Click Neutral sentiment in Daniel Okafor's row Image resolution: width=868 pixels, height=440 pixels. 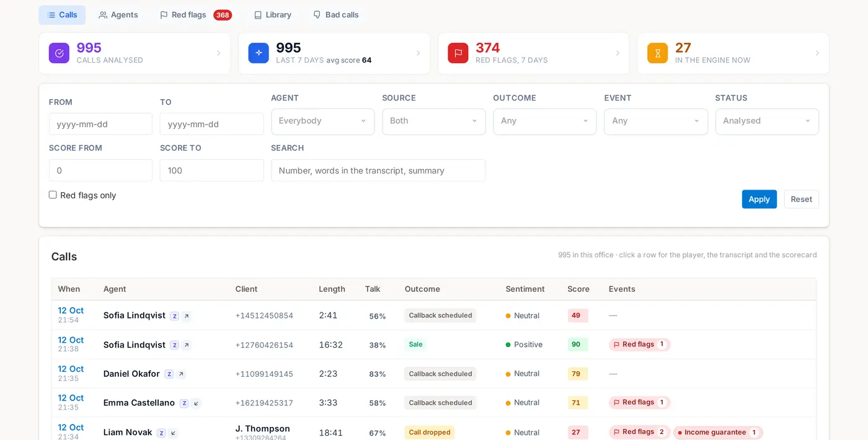click(x=523, y=374)
